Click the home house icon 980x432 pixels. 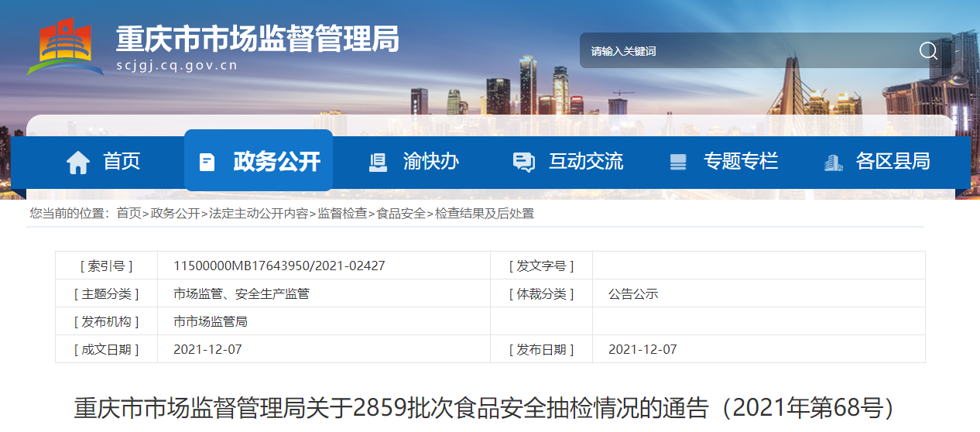(x=78, y=162)
